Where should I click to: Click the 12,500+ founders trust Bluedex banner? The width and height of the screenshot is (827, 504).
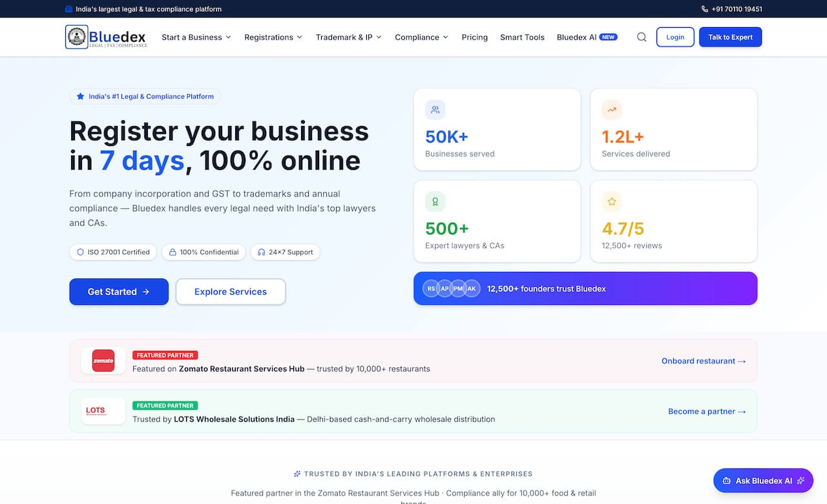point(585,288)
